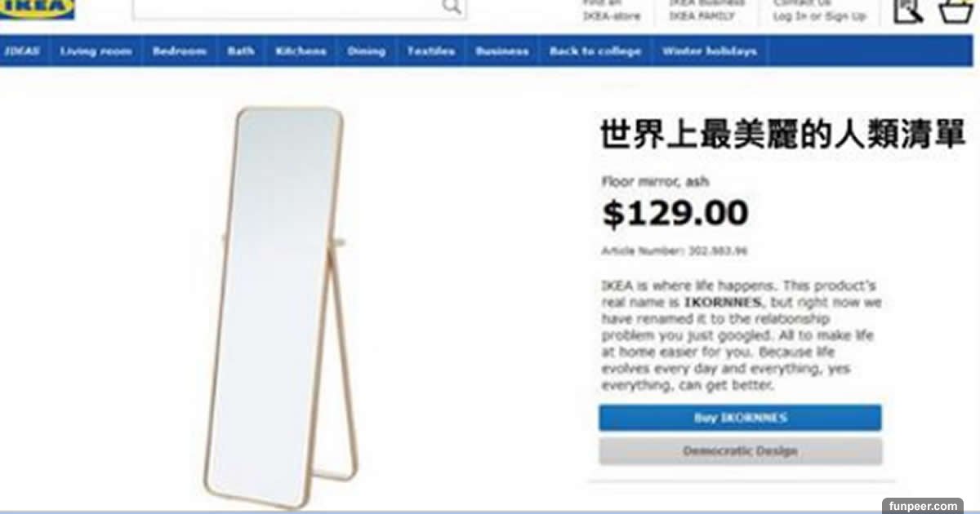
Task: Open the shopping basket icon
Action: pyautogui.click(x=955, y=11)
